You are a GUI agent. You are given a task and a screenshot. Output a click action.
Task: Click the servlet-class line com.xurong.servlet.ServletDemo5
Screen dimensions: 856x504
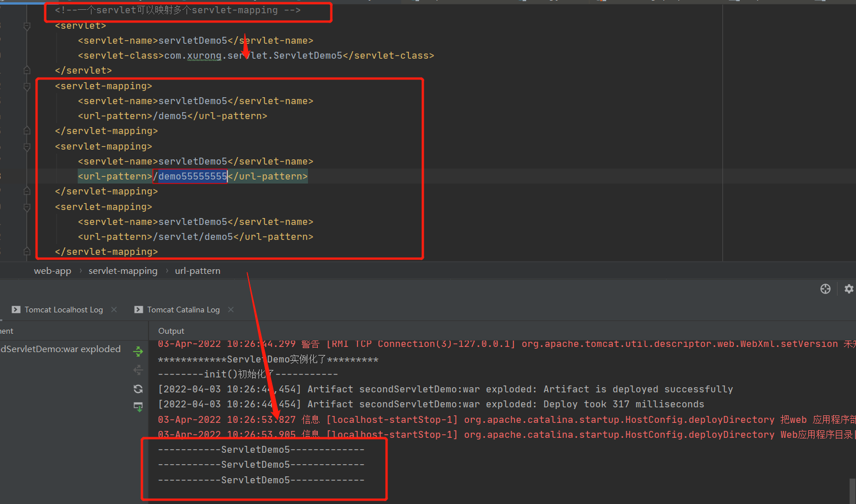pos(256,55)
